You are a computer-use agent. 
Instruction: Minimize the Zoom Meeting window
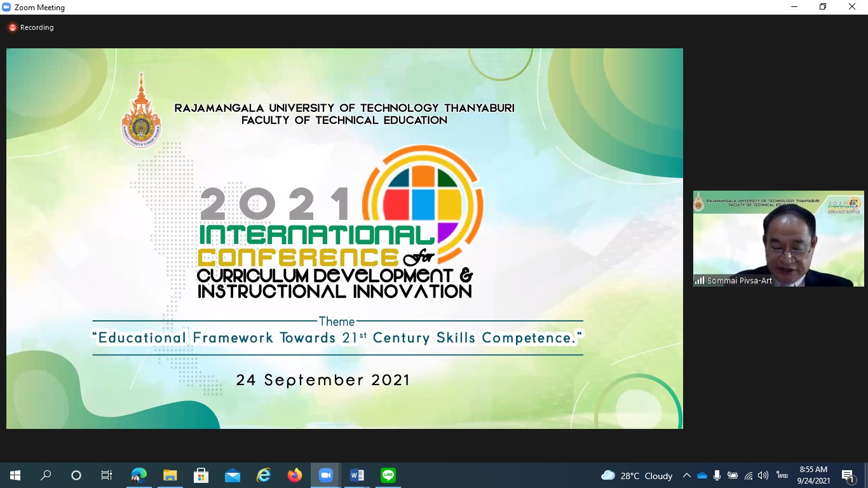pyautogui.click(x=794, y=7)
